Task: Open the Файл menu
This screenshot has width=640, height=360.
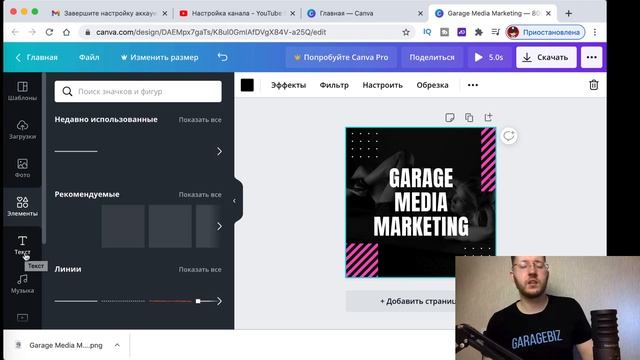Action: pyautogui.click(x=89, y=57)
